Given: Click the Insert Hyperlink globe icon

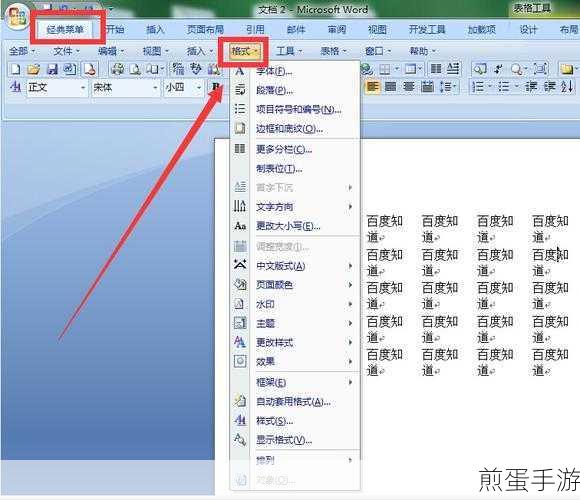Looking at the screenshot, I should click(x=367, y=69).
